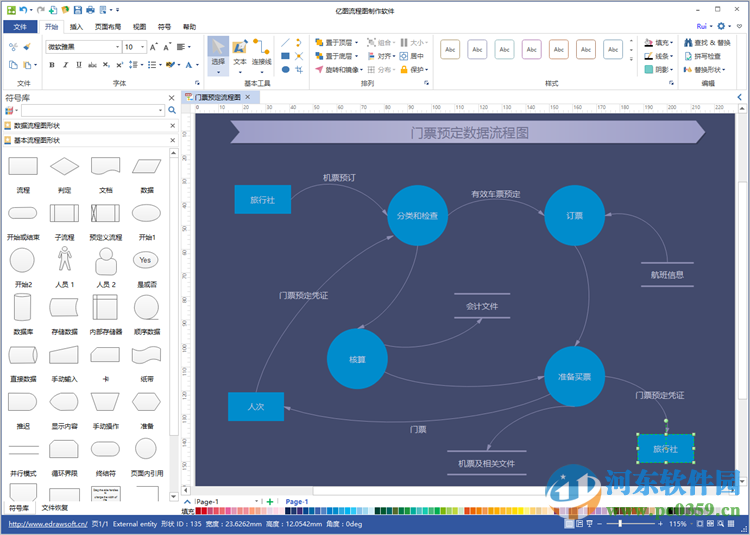Click the Increase font size icon
The image size is (750, 535).
click(x=154, y=47)
